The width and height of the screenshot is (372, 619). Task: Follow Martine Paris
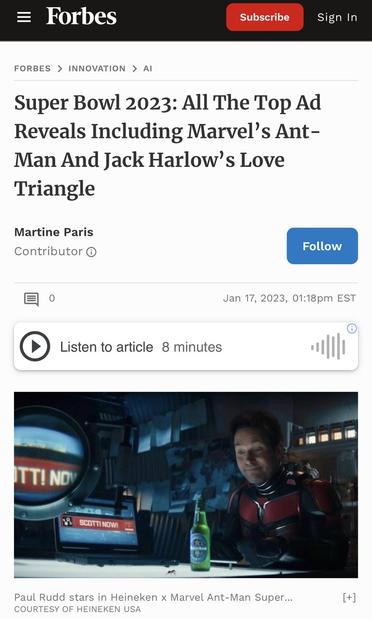[x=322, y=246]
